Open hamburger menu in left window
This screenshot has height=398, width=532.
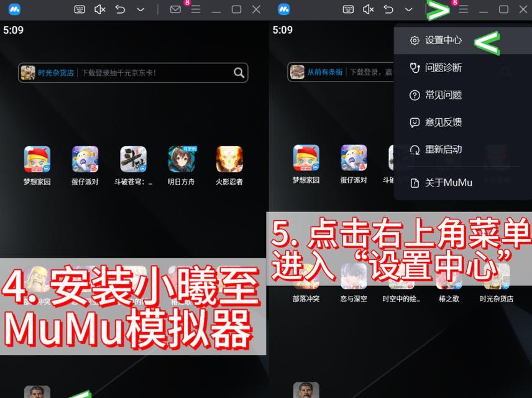[196, 9]
